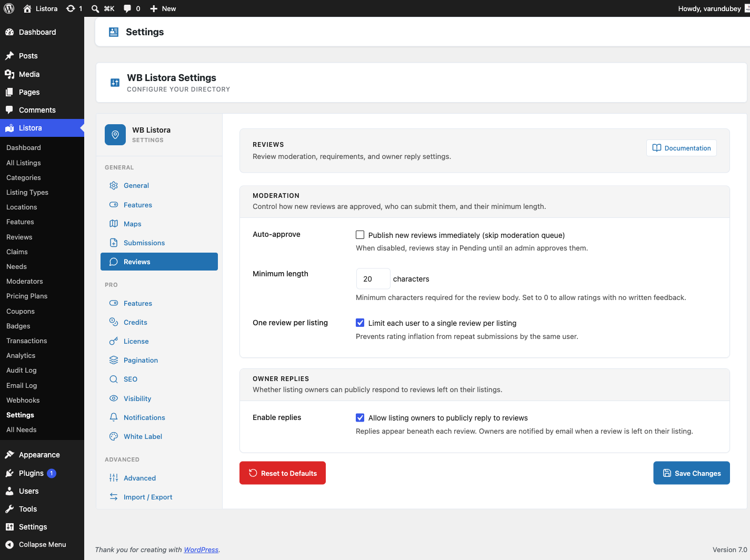Click the Save Changes button

[692, 473]
